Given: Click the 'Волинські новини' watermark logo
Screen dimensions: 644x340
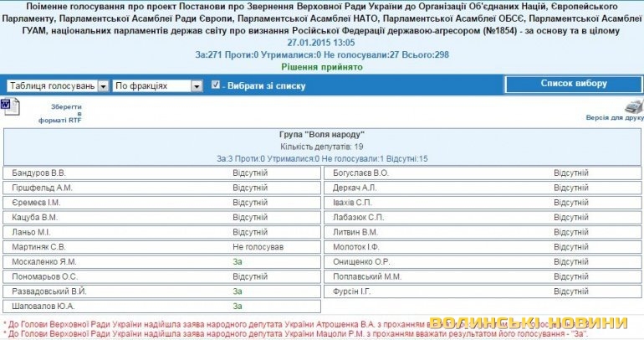Looking at the screenshot, I should tap(529, 322).
